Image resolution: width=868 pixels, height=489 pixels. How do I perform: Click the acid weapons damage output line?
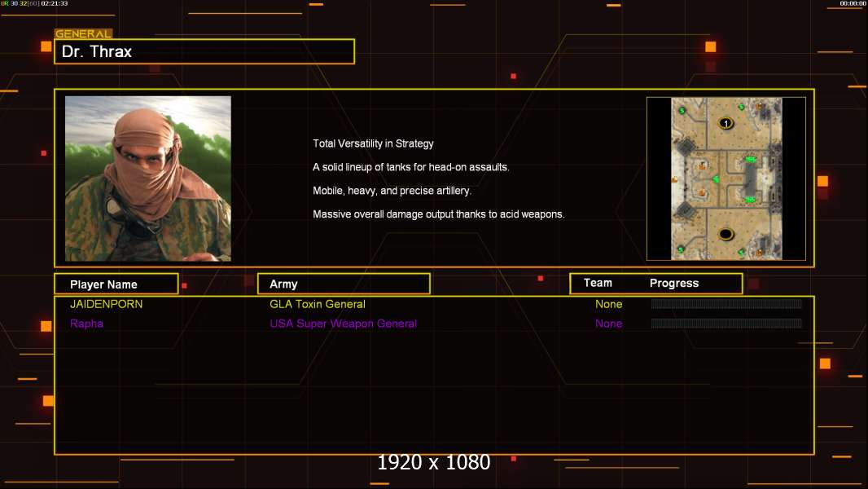click(x=438, y=214)
